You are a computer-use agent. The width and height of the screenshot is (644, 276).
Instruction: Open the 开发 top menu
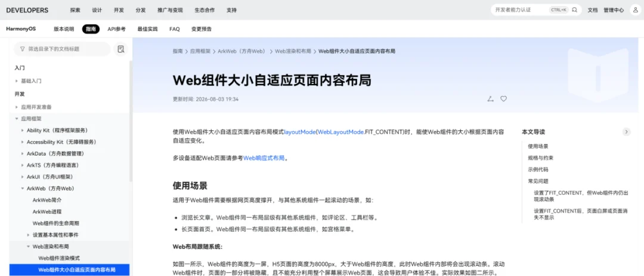pos(119,10)
